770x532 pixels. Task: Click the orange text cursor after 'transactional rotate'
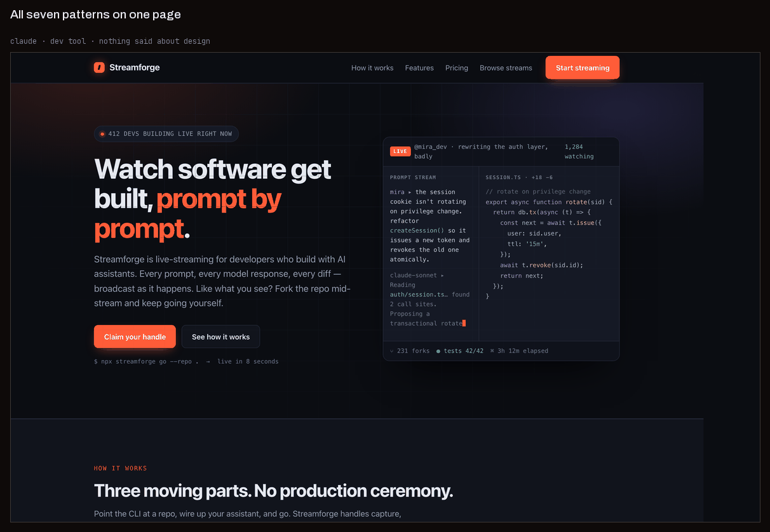coord(464,323)
